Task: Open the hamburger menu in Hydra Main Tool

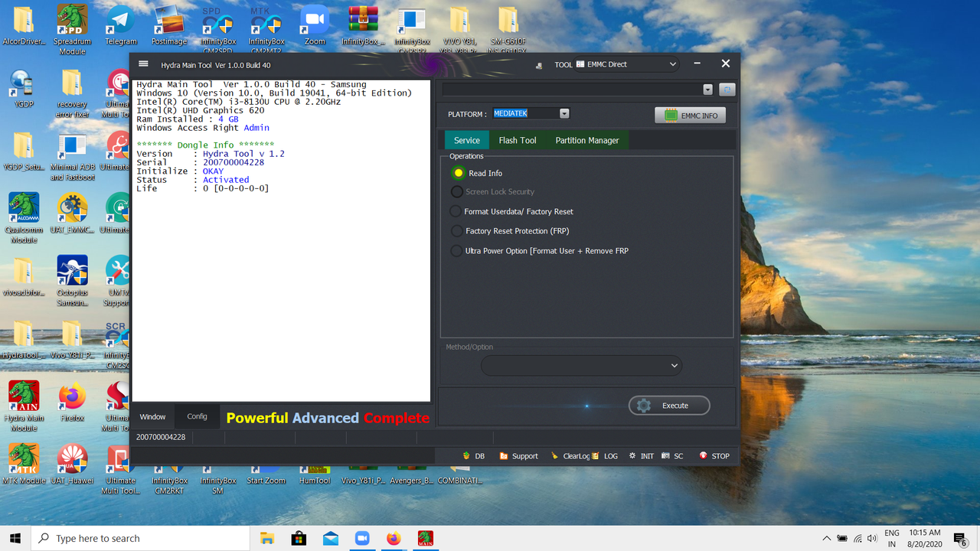Action: (x=143, y=64)
